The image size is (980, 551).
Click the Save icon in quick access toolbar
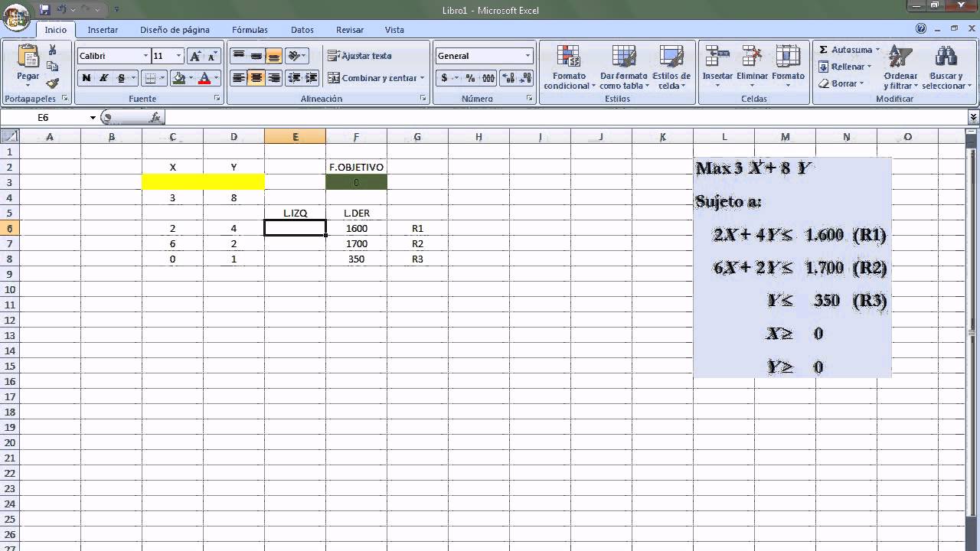click(44, 10)
